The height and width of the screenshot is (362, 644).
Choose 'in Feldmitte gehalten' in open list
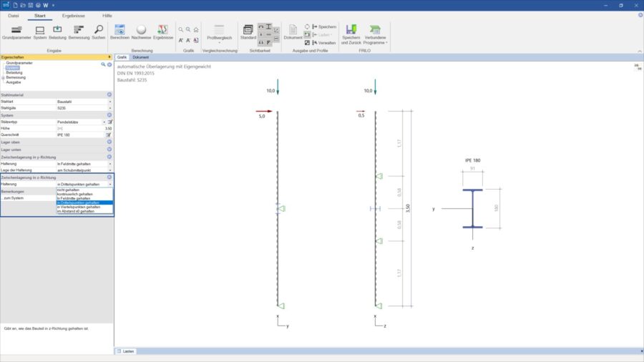pos(84,198)
